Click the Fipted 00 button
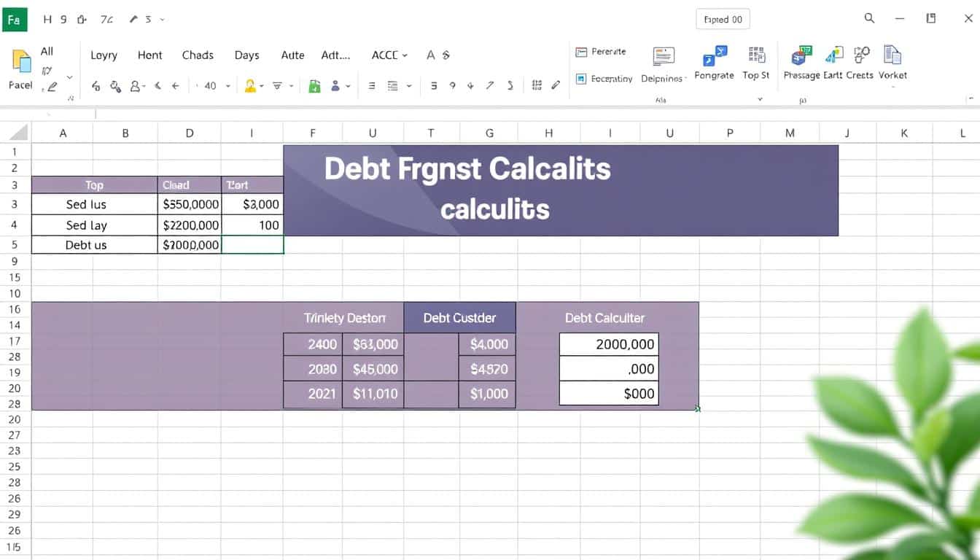The image size is (980, 560). [x=723, y=19]
